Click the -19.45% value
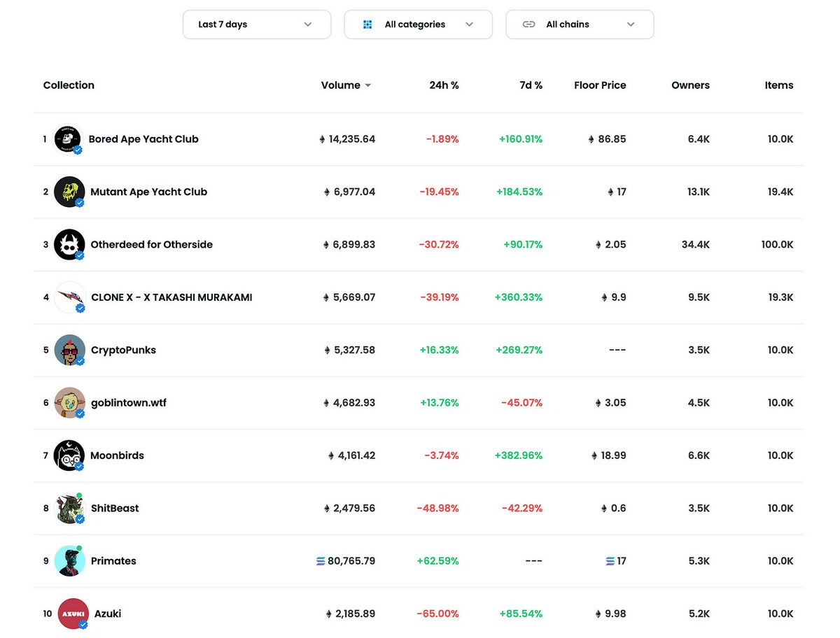Image resolution: width=840 pixels, height=638 pixels. (439, 192)
